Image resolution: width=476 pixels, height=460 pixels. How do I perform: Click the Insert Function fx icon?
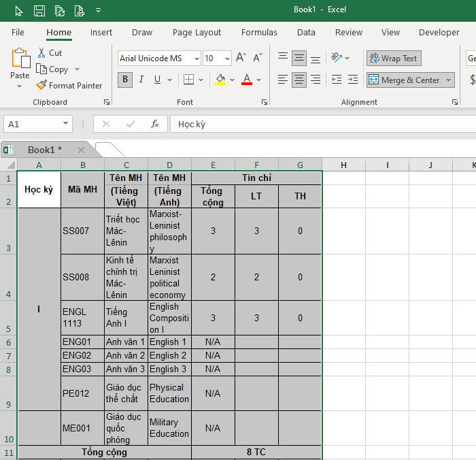pyautogui.click(x=155, y=124)
